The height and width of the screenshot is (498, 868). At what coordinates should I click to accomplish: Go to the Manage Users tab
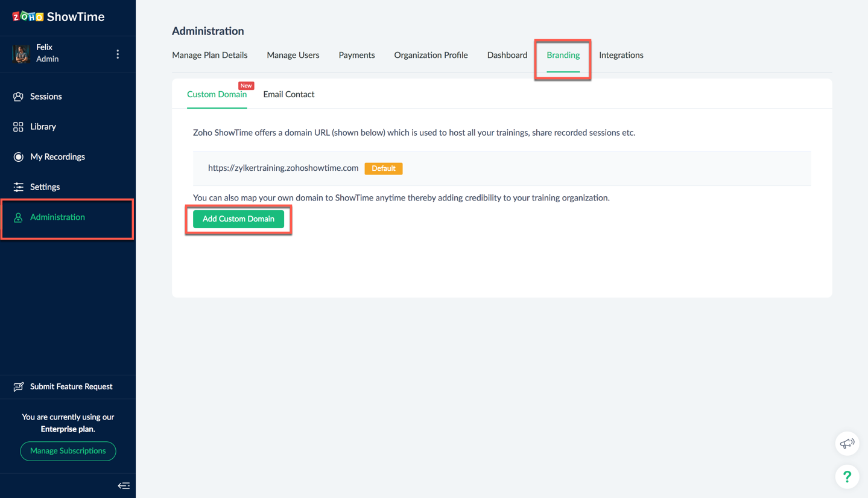point(293,55)
